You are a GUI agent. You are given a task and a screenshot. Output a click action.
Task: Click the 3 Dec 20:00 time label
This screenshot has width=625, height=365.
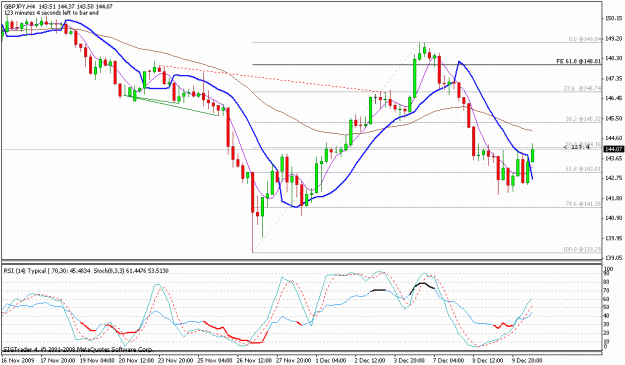[410, 361]
